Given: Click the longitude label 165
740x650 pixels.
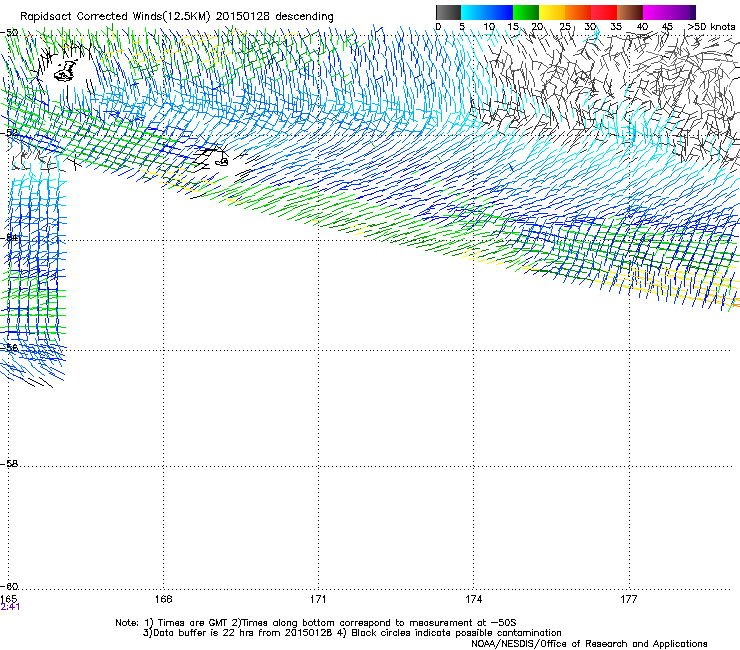Looking at the screenshot, I should pyautogui.click(x=9, y=599).
